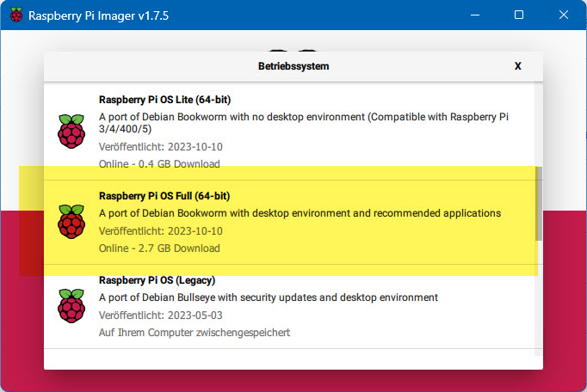Image resolution: width=587 pixels, height=392 pixels.
Task: Choose Raspberry Pi OS Full (64-bit) title
Action: click(164, 196)
